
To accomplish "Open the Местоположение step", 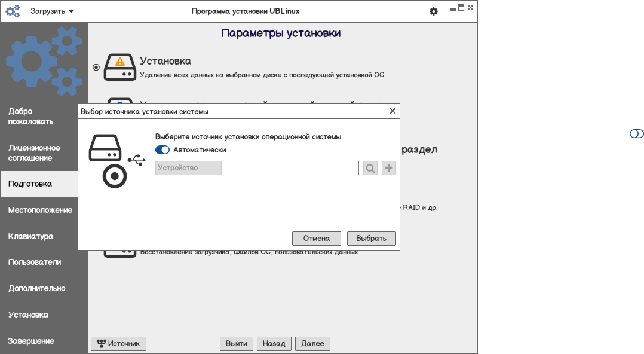I will coord(40,210).
